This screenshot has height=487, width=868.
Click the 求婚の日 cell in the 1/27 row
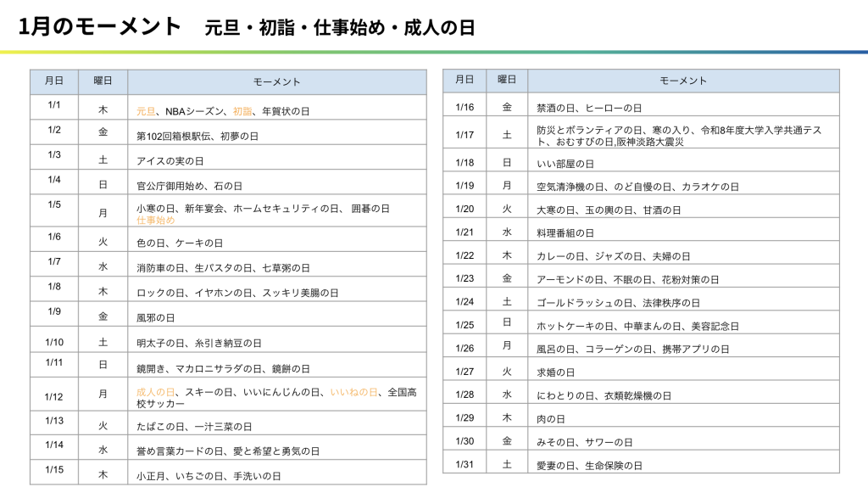(x=556, y=372)
